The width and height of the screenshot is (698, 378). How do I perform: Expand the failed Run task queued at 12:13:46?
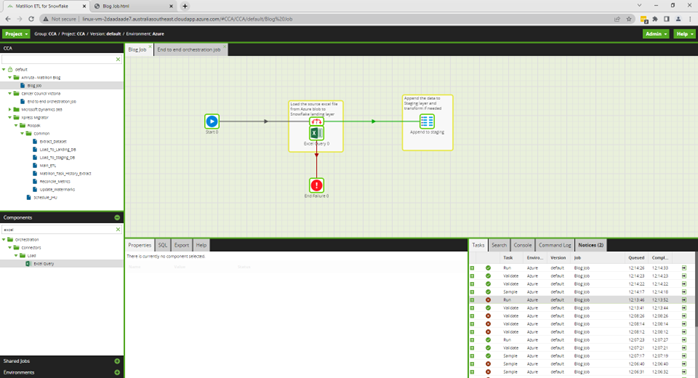(472, 300)
